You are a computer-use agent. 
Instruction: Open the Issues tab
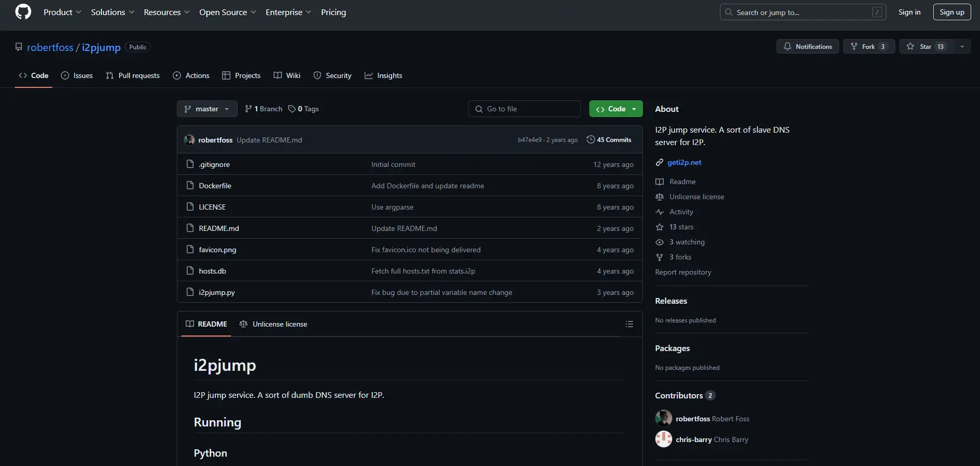tap(77, 75)
